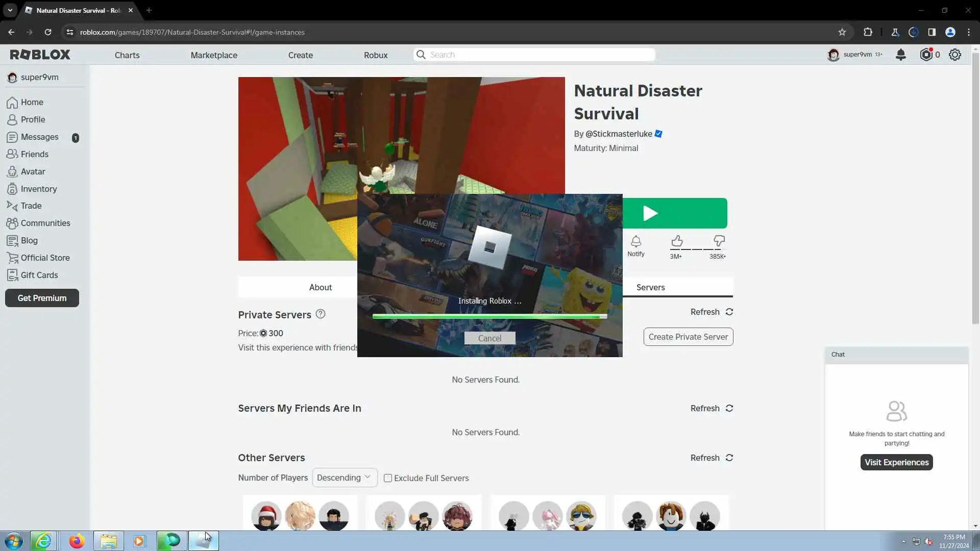Switch to the About tab
Viewport: 980px width, 551px height.
tap(320, 287)
